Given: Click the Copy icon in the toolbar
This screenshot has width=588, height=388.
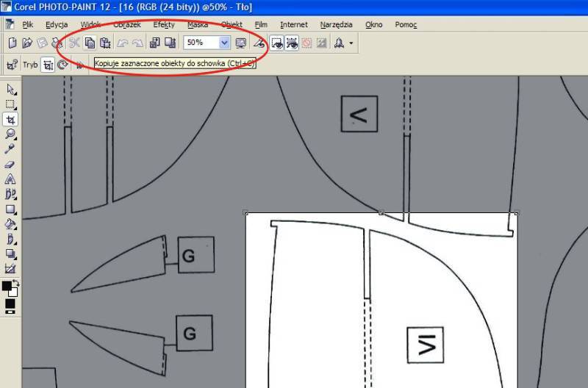Looking at the screenshot, I should point(90,43).
